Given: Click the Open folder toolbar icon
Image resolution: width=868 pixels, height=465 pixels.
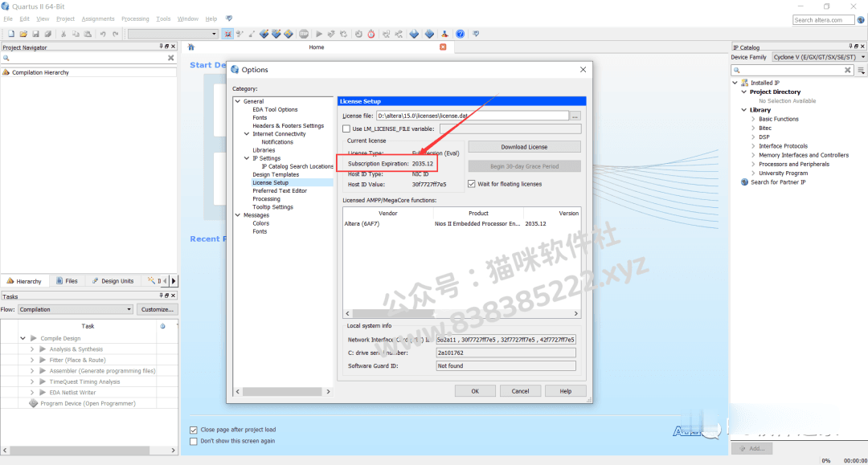Looking at the screenshot, I should [23, 35].
